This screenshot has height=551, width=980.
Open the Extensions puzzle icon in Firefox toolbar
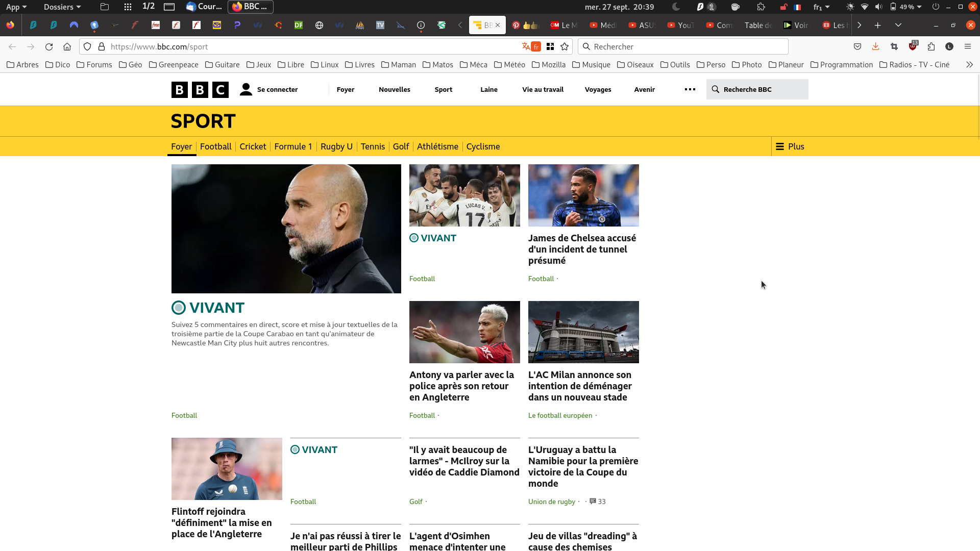[932, 46]
